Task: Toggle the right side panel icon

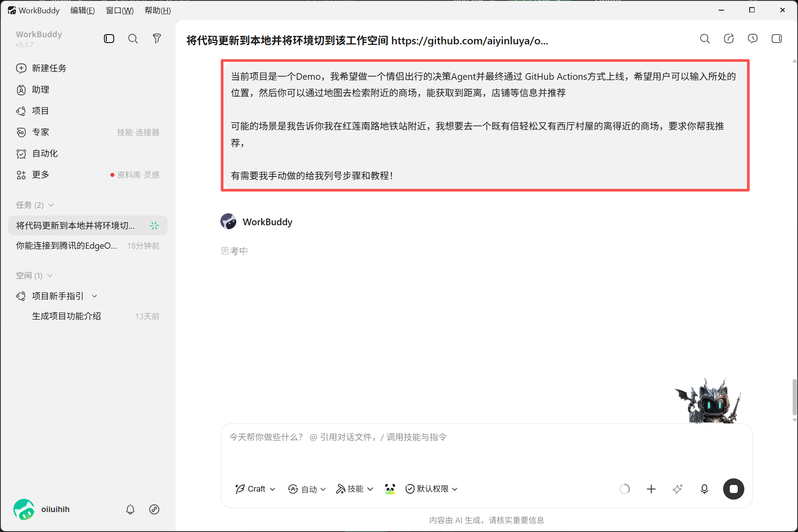Action: pos(777,39)
